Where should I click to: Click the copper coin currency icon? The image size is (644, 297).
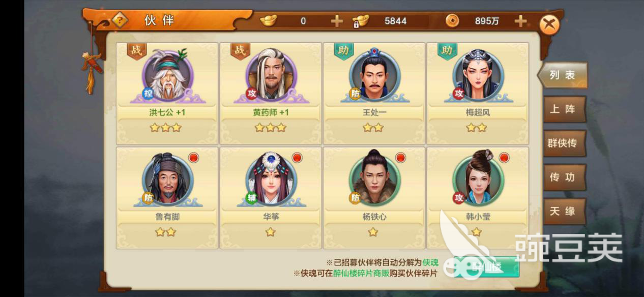452,21
